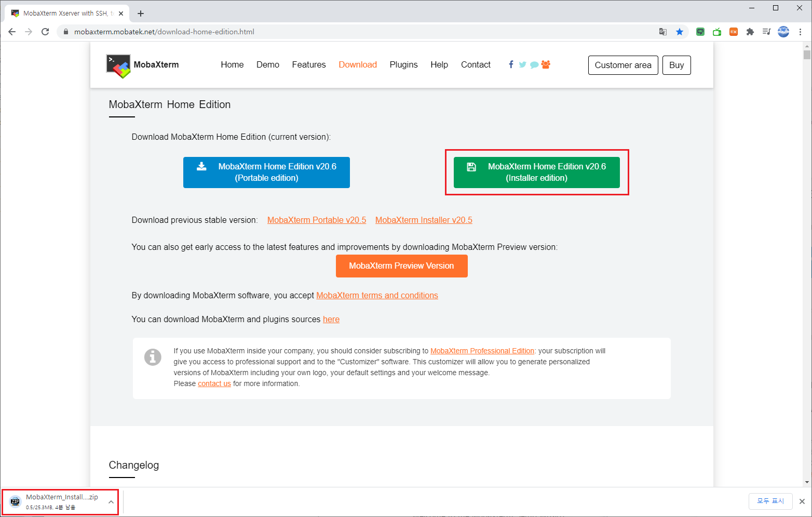Viewport: 812px width, 517px height.
Task: Click the ZIP file icon in download bar
Action: click(x=15, y=501)
